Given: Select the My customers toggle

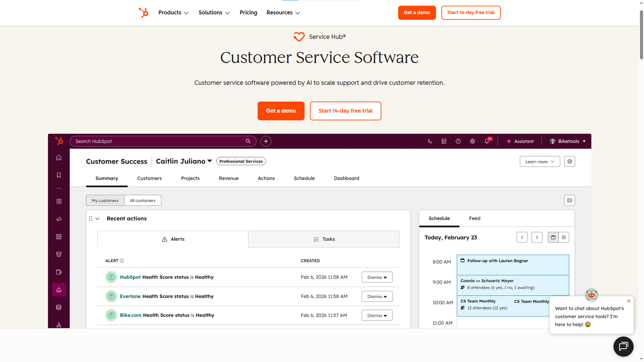Looking at the screenshot, I should tap(105, 200).
